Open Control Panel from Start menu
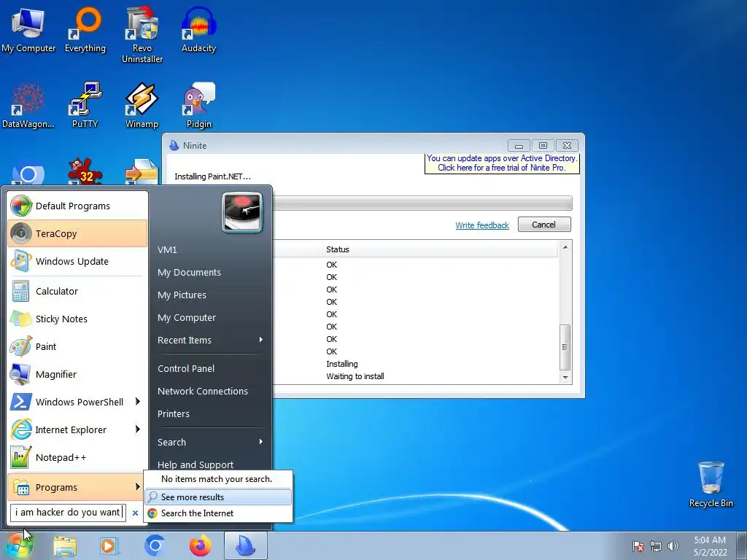 [210, 368]
